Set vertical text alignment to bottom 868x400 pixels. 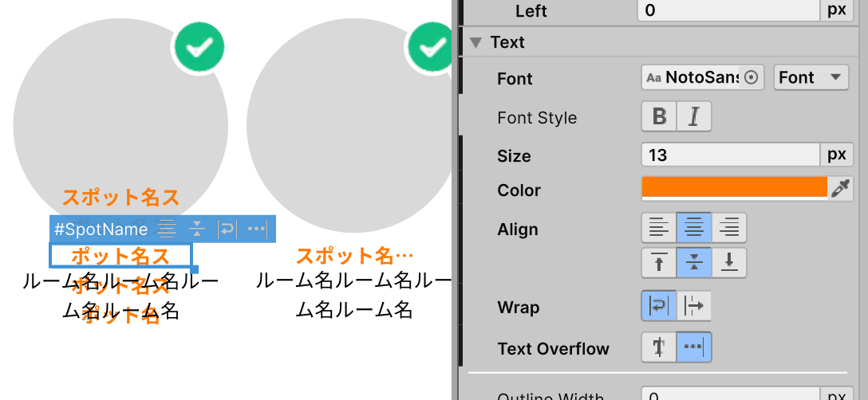(729, 262)
